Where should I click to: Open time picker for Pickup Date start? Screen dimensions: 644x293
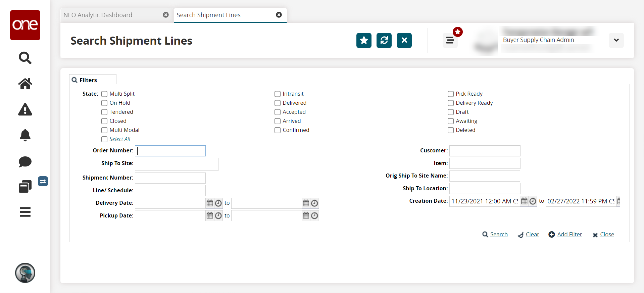click(x=218, y=215)
